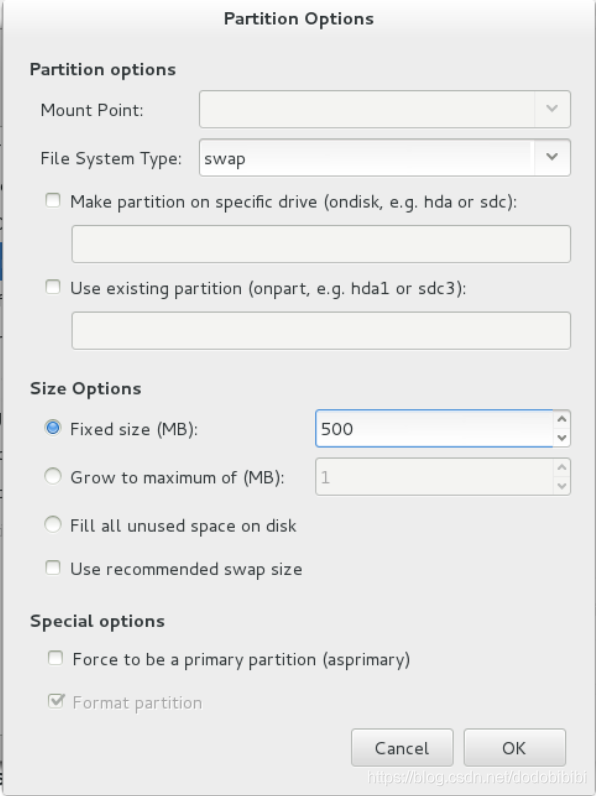Screen dimensions: 596x796
Task: Check Use existing partition option
Action: pyautogui.click(x=53, y=287)
